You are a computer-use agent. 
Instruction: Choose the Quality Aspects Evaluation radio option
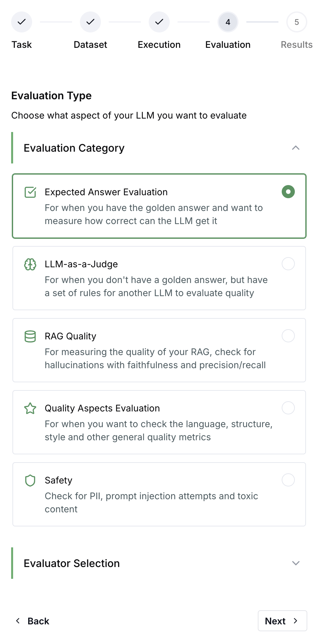click(x=288, y=408)
